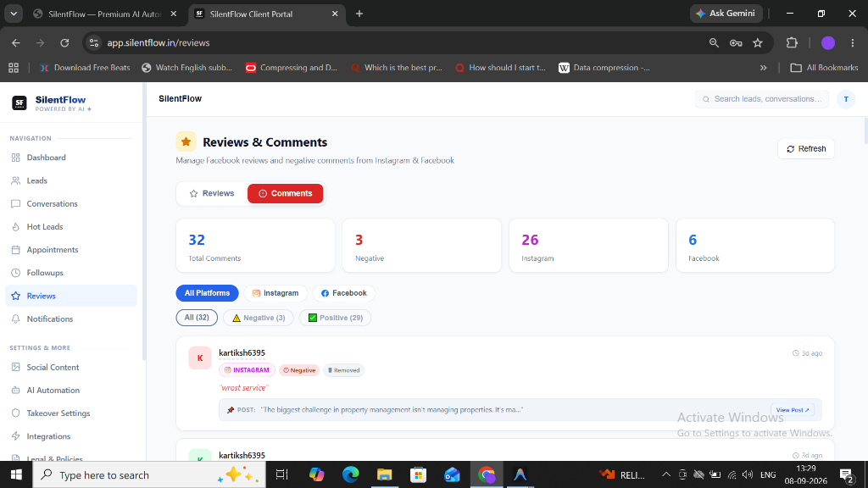Switch to SilentFlow Premium AI browser tab

coord(105,14)
